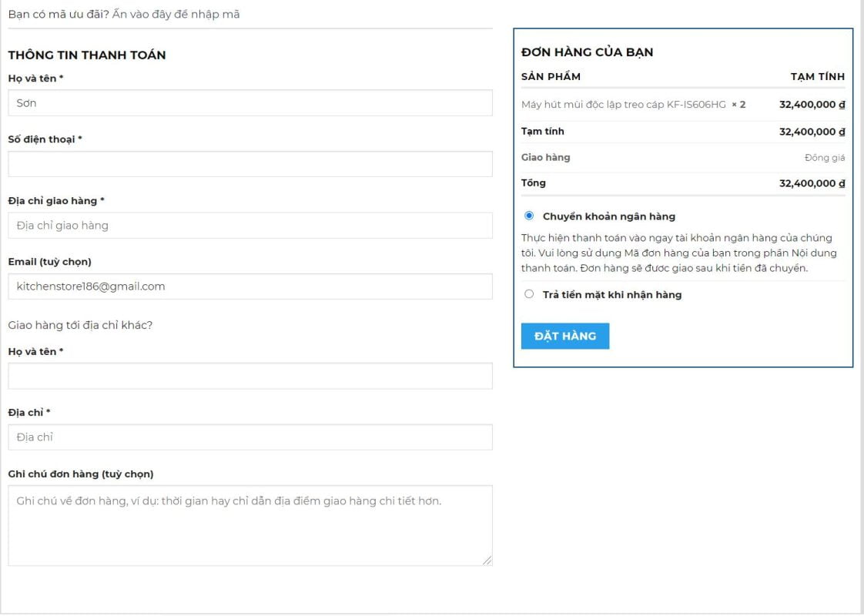Click the 'Số điện thoại *' field label
The width and height of the screenshot is (864, 616).
coord(45,139)
